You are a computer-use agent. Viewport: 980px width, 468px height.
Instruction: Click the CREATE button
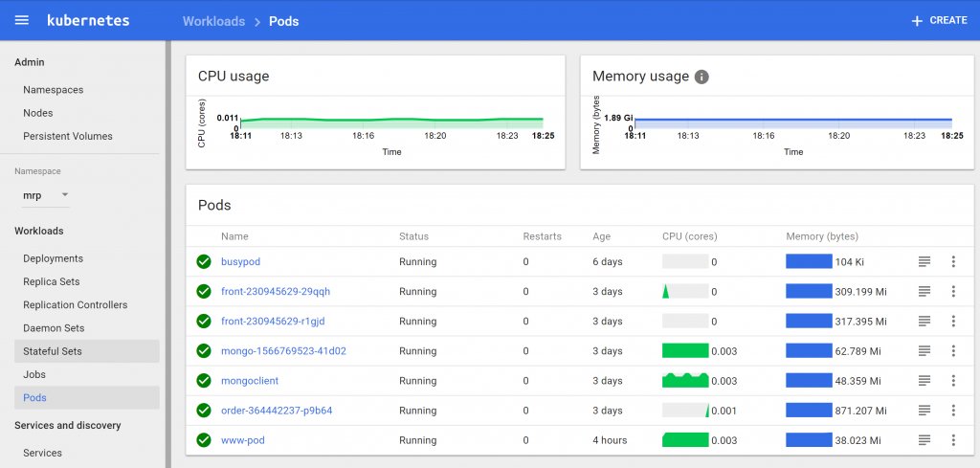pyautogui.click(x=940, y=21)
